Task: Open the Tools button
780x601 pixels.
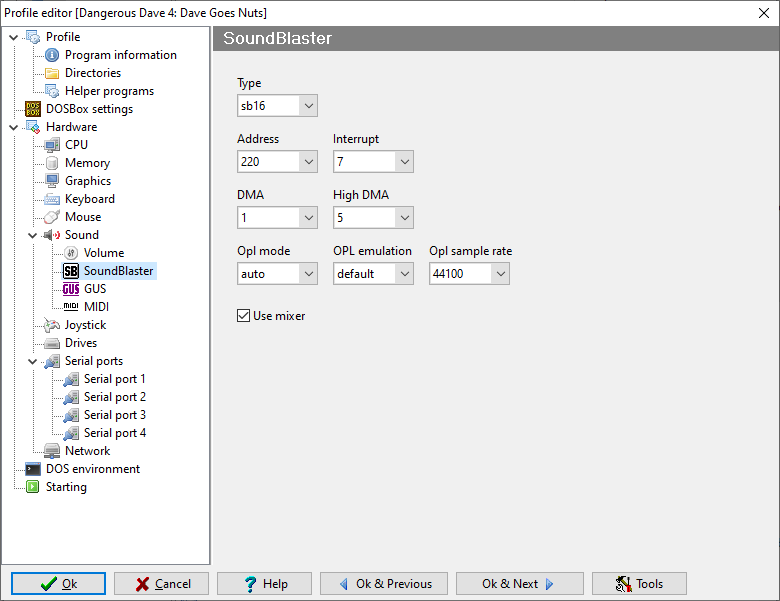Action: pos(639,584)
